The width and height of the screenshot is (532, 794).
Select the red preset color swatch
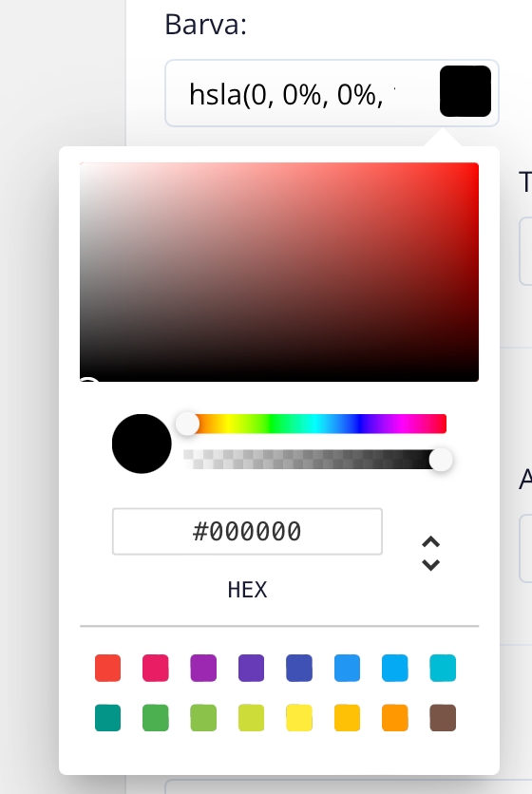tap(108, 668)
